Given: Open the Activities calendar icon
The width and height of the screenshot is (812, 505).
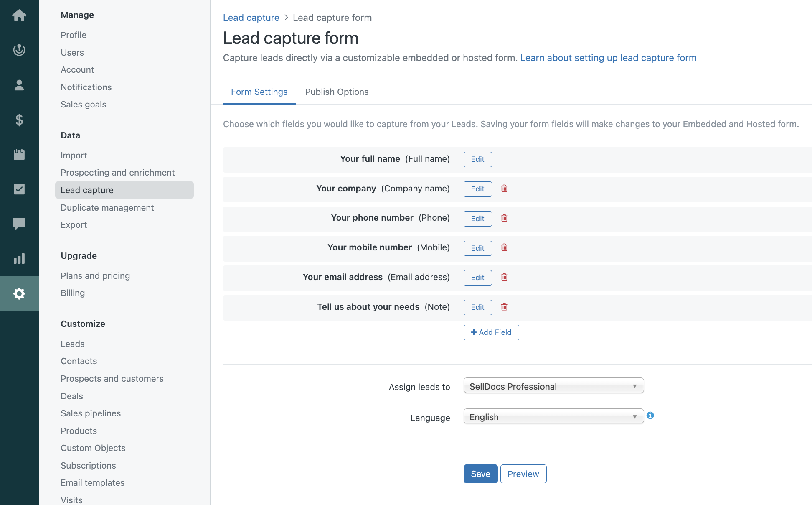Looking at the screenshot, I should [20, 154].
